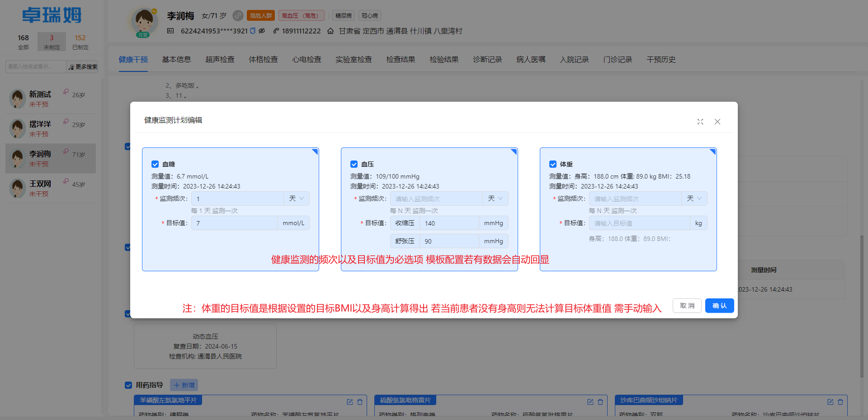Toggle the 血压 monitoring checkbox
The image size is (868, 420).
coord(354,164)
